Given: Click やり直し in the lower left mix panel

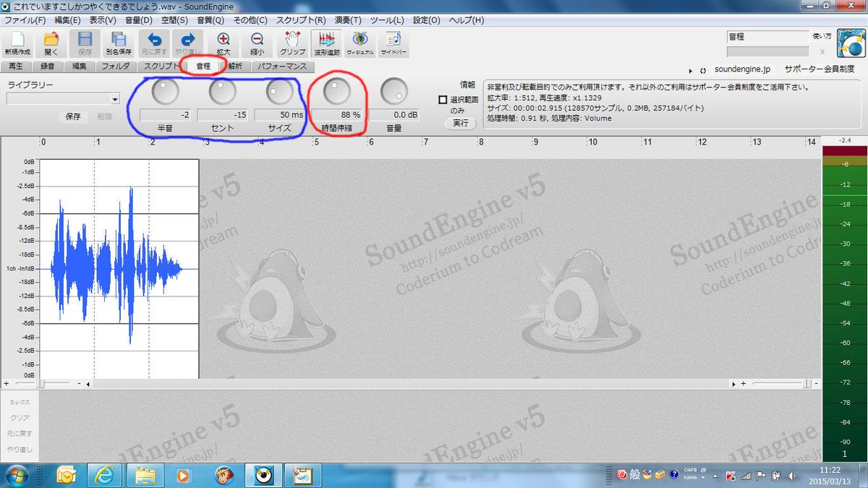Looking at the screenshot, I should coord(20,449).
